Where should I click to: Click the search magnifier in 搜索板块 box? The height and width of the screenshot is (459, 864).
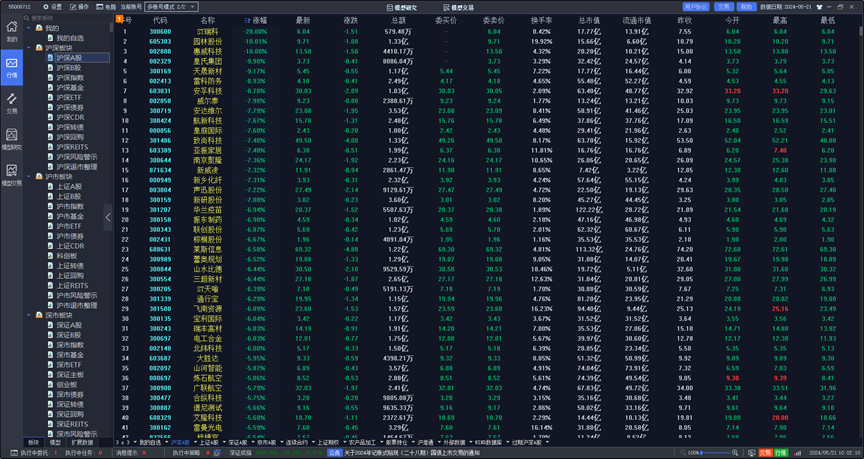[x=26, y=18]
